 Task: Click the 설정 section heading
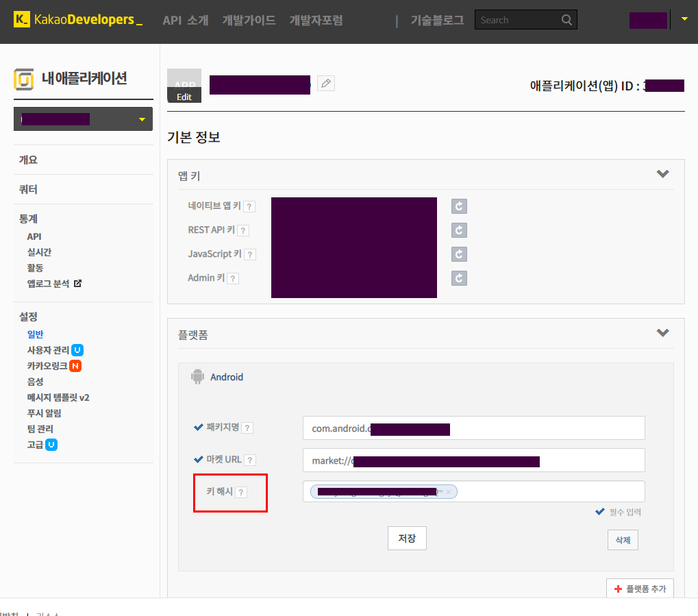click(x=28, y=317)
